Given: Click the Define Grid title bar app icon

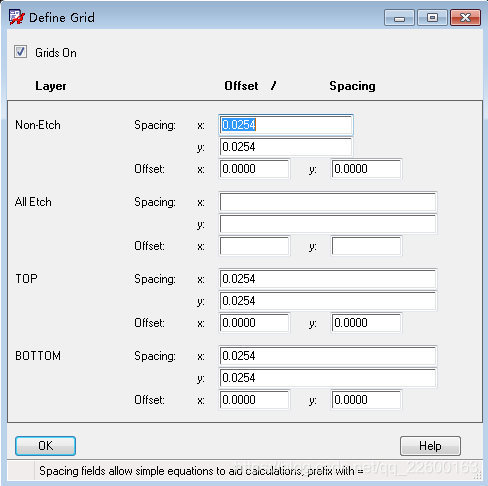Looking at the screenshot, I should tap(17, 17).
